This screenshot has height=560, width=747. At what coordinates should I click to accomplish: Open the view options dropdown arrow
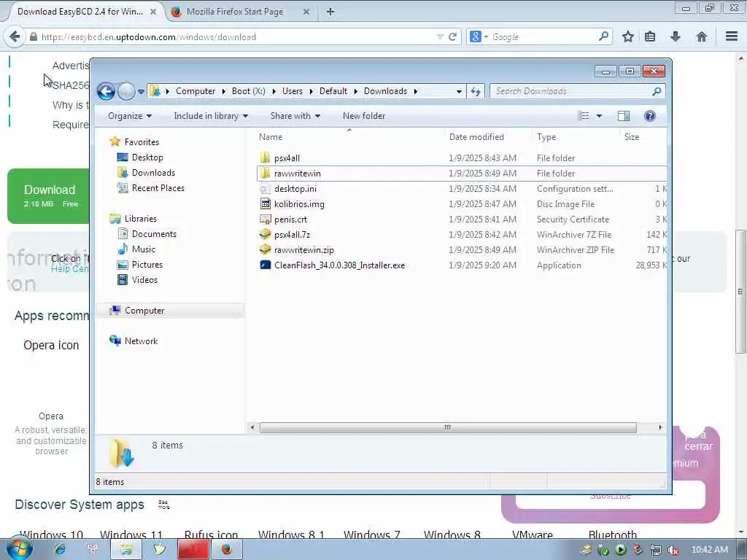click(600, 116)
